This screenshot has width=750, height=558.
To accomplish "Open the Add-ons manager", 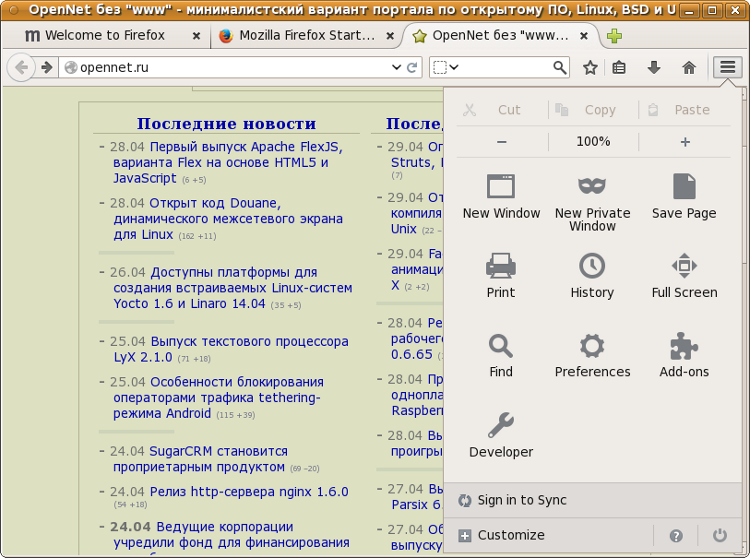I will [684, 355].
